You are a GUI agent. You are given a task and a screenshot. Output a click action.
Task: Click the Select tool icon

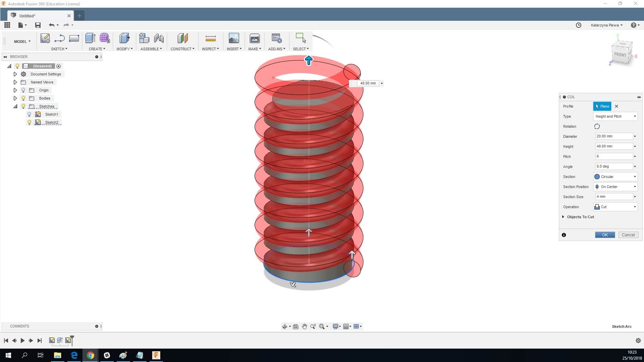300,38
